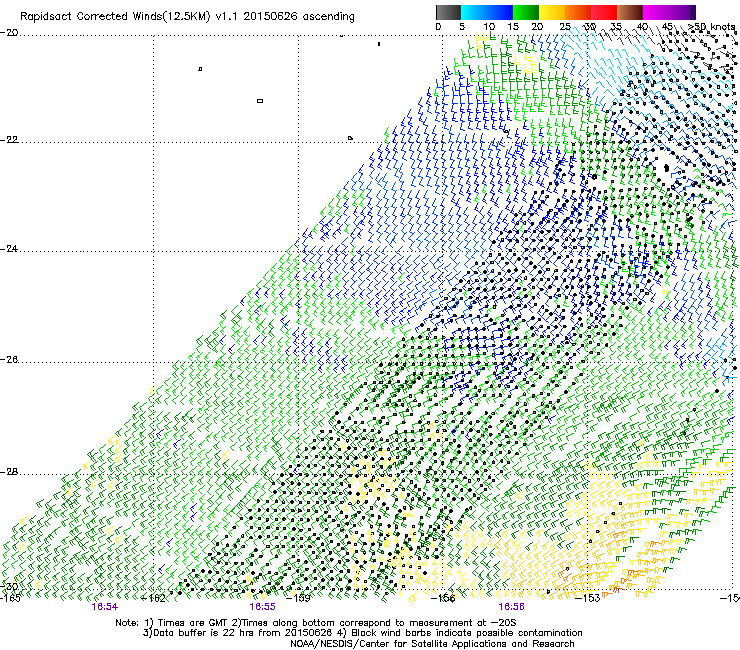Click the '20150626 ascending' date in title

coord(299,17)
